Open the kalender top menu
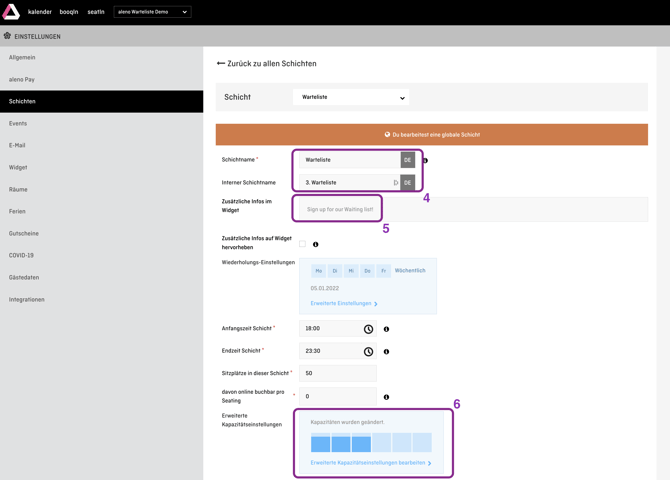 pyautogui.click(x=40, y=12)
